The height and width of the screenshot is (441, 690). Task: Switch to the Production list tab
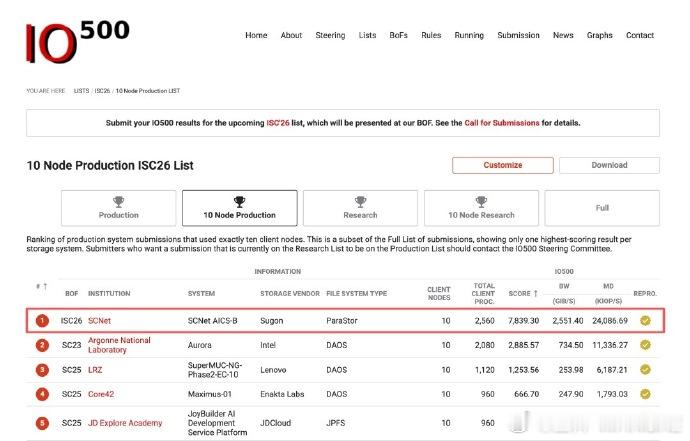(118, 208)
